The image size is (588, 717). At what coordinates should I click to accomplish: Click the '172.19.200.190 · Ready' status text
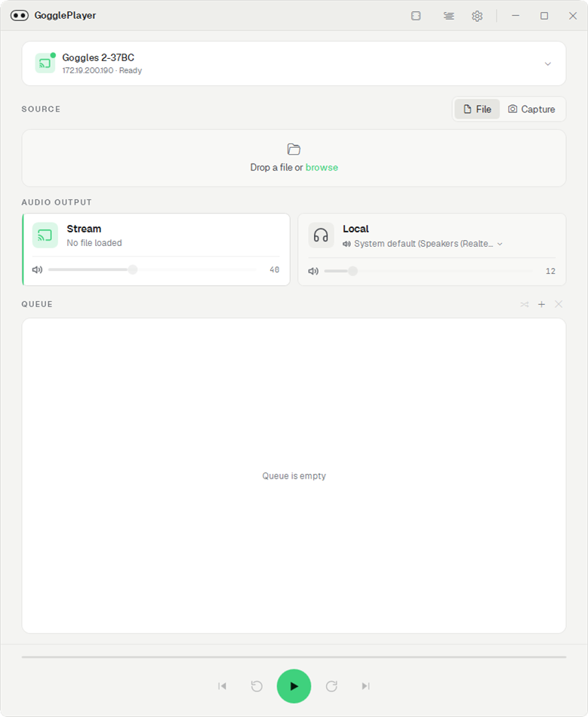(x=102, y=70)
